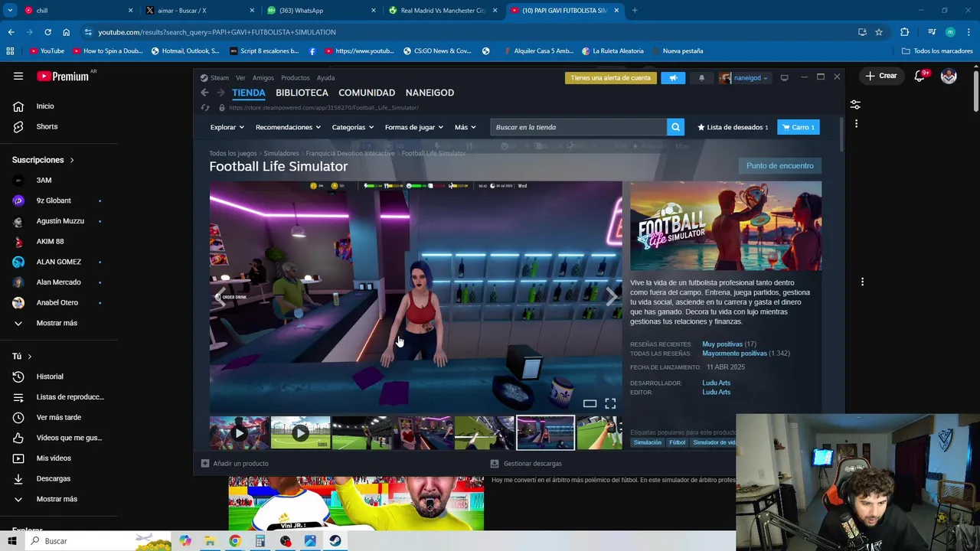The width and height of the screenshot is (980, 551).
Task: Switch to COMUNIDAD tab
Action: [x=367, y=93]
